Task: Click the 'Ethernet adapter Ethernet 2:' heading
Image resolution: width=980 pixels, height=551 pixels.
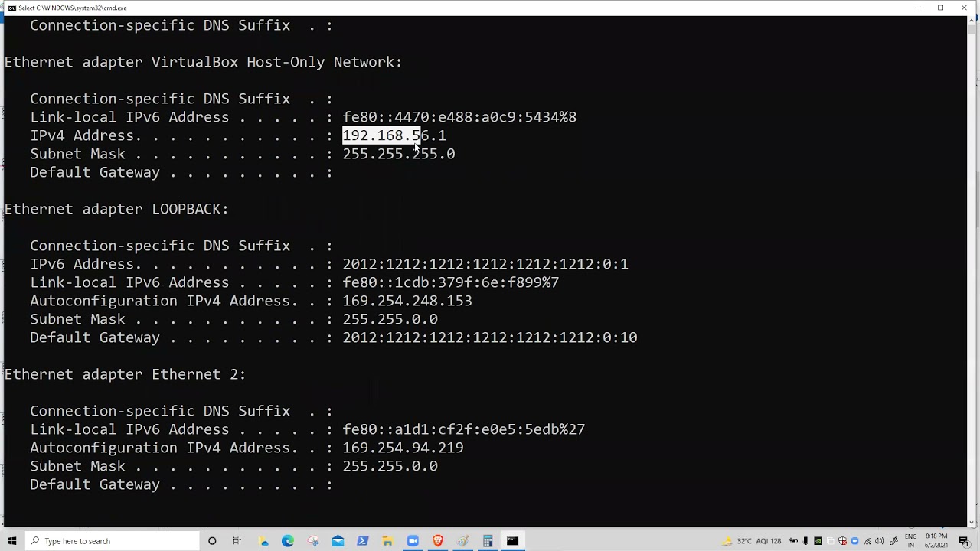Action: coord(126,374)
